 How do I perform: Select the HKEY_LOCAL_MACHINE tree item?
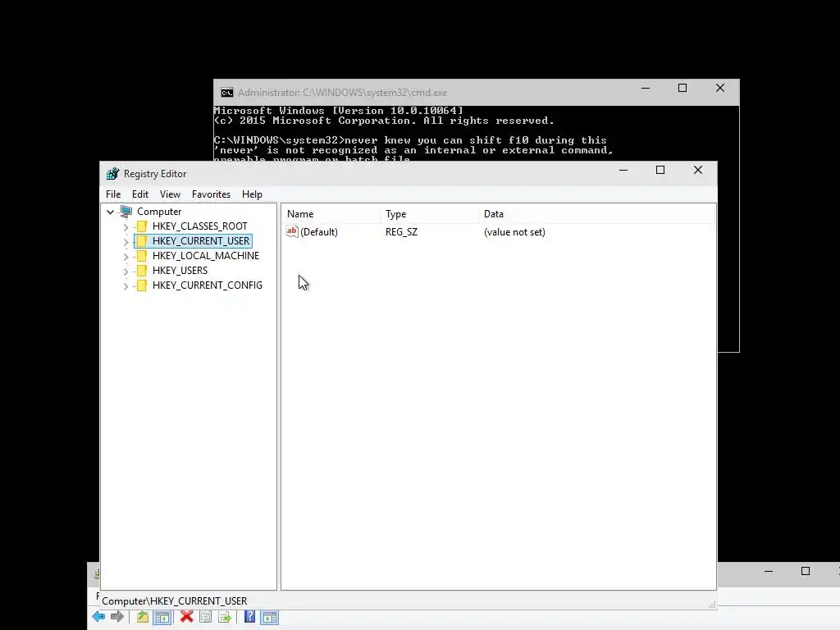click(x=206, y=256)
